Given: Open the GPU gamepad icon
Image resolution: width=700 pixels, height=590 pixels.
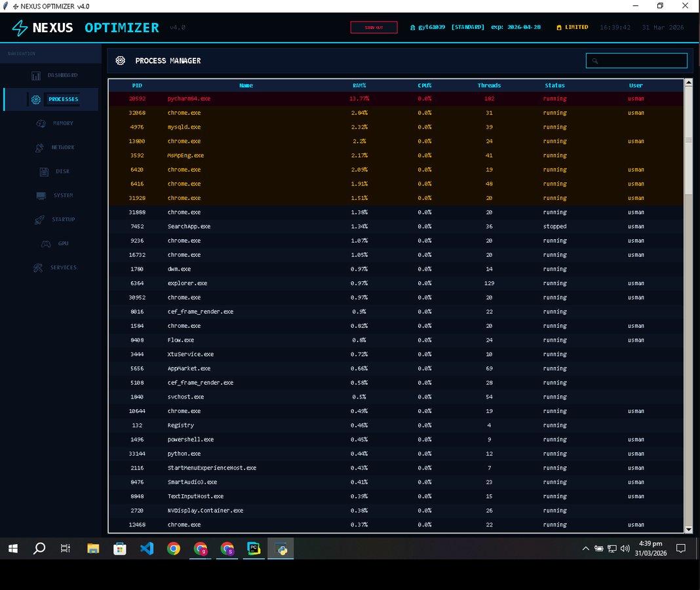Looking at the screenshot, I should pos(46,244).
